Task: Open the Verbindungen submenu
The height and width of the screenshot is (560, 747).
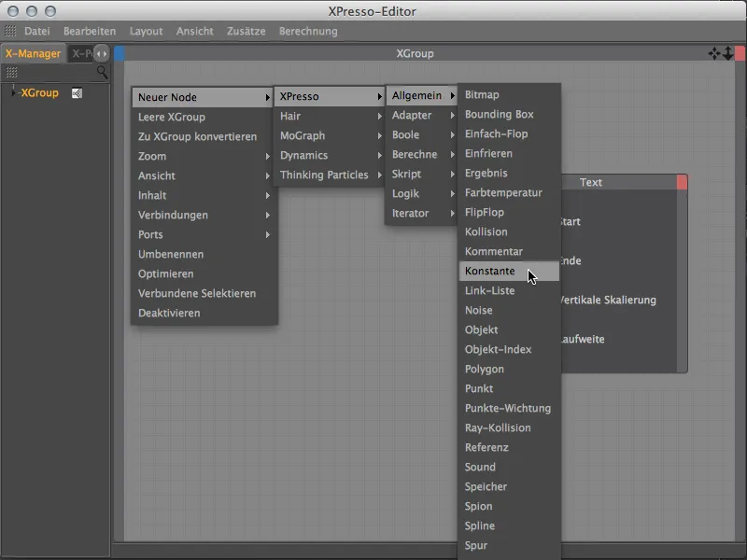Action: pos(203,215)
